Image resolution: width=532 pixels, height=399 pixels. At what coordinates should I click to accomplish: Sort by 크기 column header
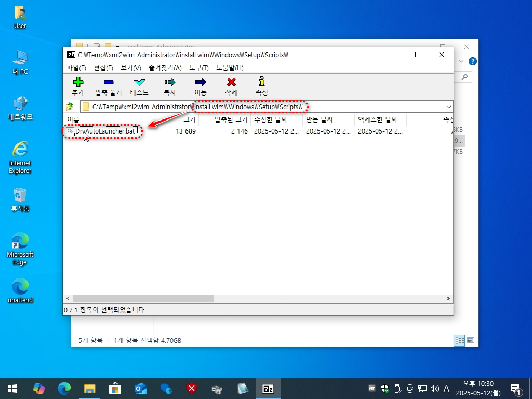pos(173,119)
